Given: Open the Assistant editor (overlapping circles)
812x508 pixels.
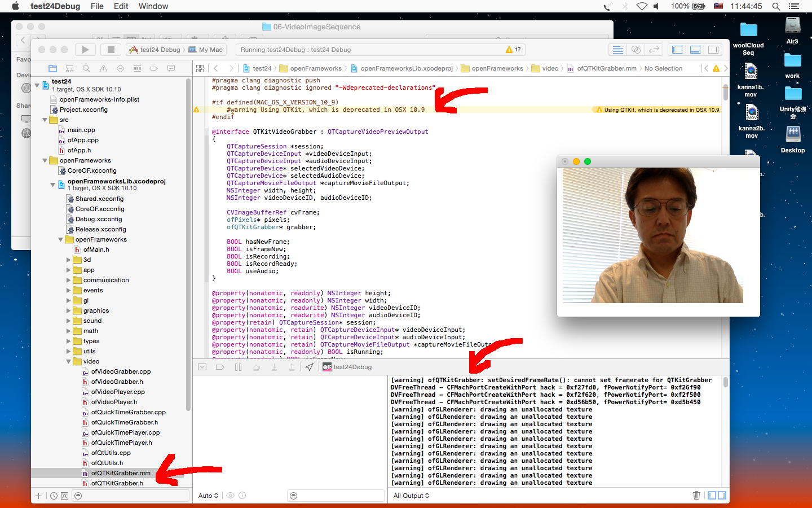Looking at the screenshot, I should (636, 50).
